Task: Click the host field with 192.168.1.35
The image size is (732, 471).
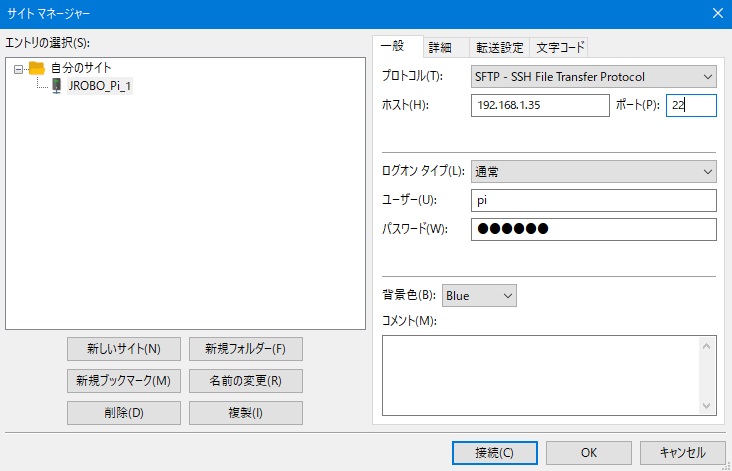Action: tap(540, 105)
